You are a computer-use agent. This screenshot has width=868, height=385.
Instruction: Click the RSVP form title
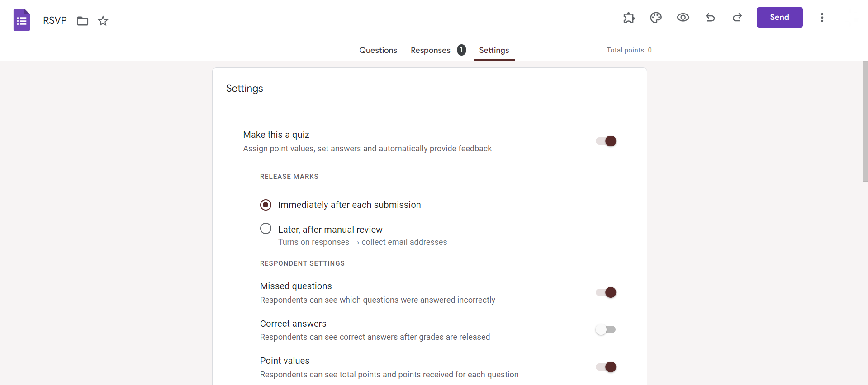point(55,21)
